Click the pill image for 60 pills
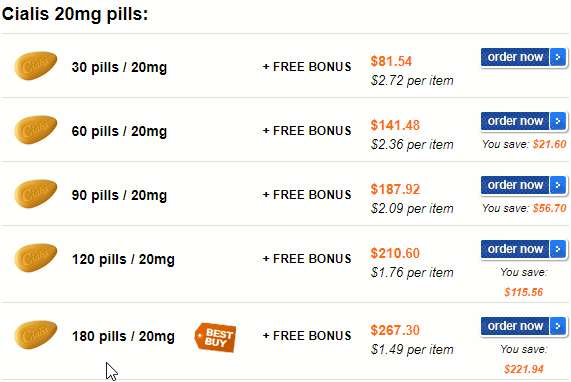Image resolution: width=571 pixels, height=382 pixels. pyautogui.click(x=36, y=130)
